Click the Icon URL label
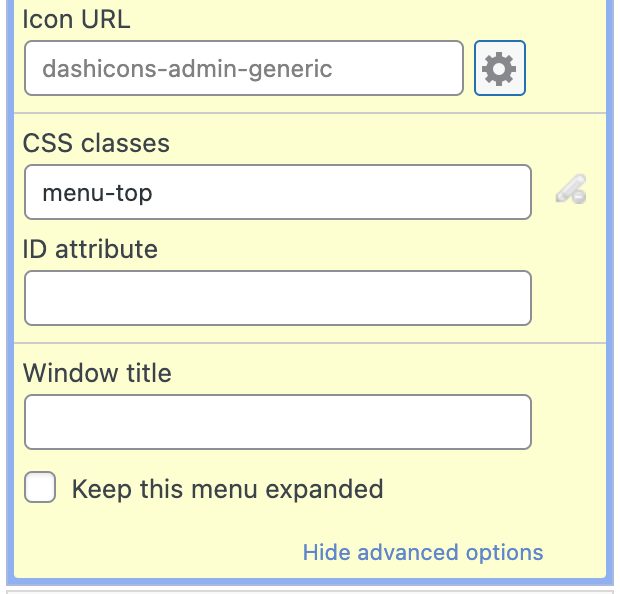This screenshot has height=594, width=620. coord(77,19)
